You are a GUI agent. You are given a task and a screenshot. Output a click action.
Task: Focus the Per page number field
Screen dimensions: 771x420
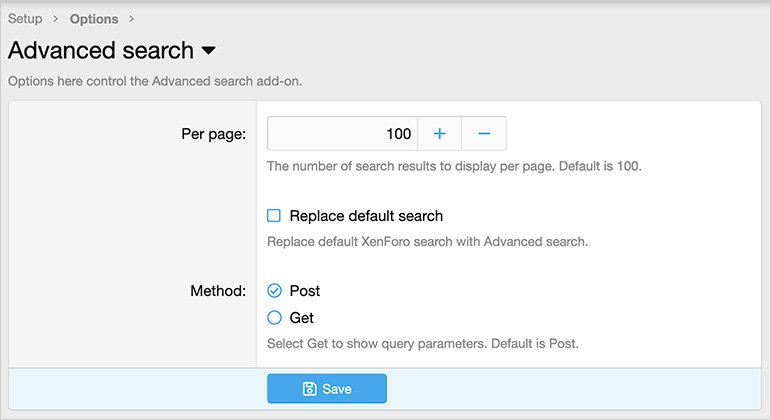pyautogui.click(x=342, y=134)
